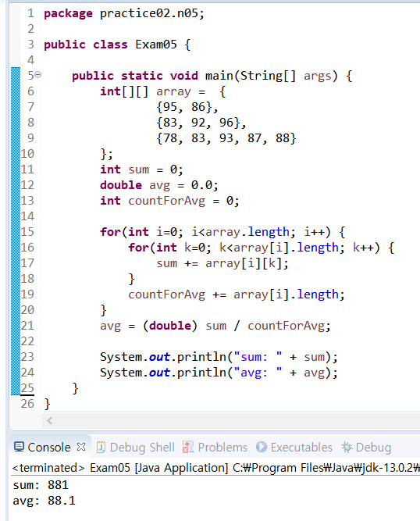
Task: Click line number 1 in gutter
Action: coord(30,13)
